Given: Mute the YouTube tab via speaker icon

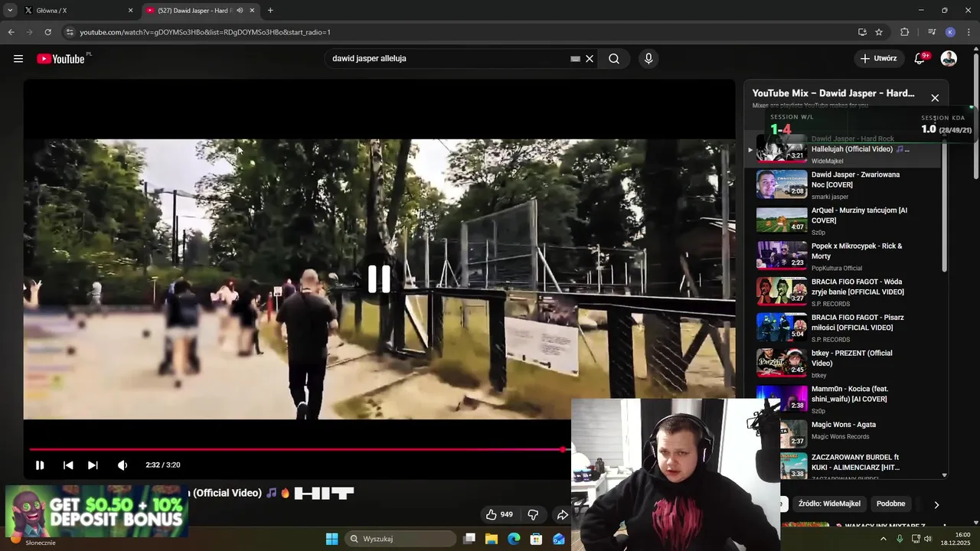Looking at the screenshot, I should (x=240, y=11).
